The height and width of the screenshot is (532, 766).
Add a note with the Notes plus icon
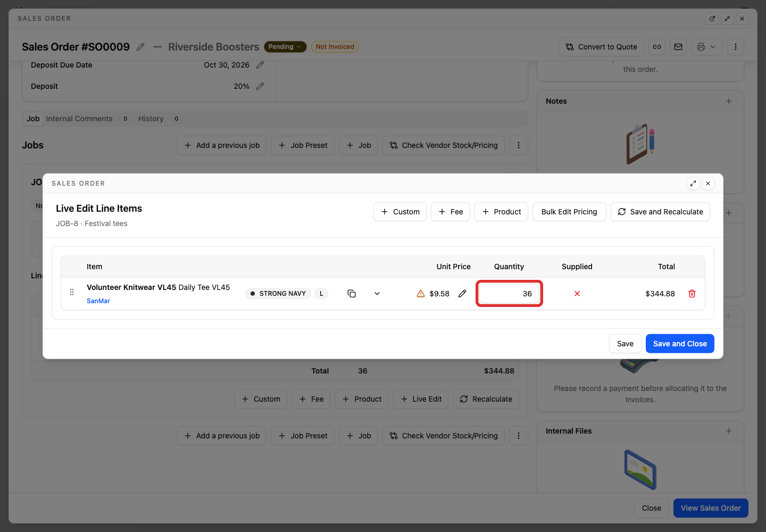729,101
